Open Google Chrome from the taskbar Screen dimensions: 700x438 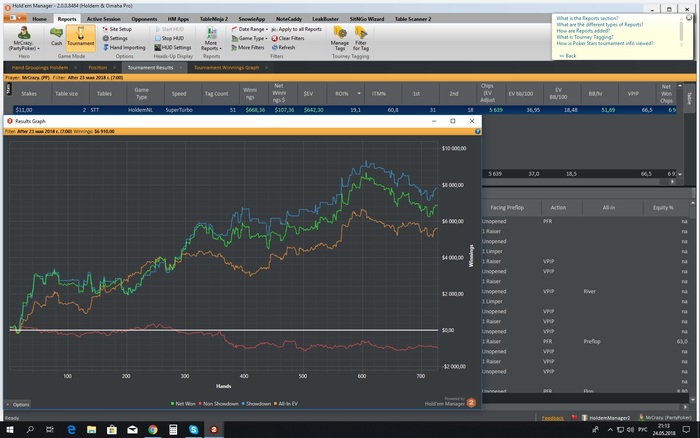point(153,430)
